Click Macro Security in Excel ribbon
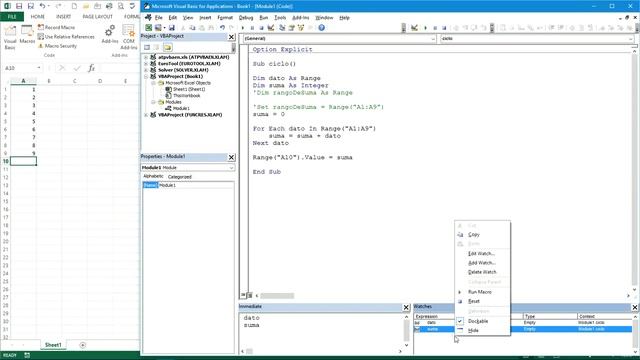The width and height of the screenshot is (640, 360). tap(57, 46)
